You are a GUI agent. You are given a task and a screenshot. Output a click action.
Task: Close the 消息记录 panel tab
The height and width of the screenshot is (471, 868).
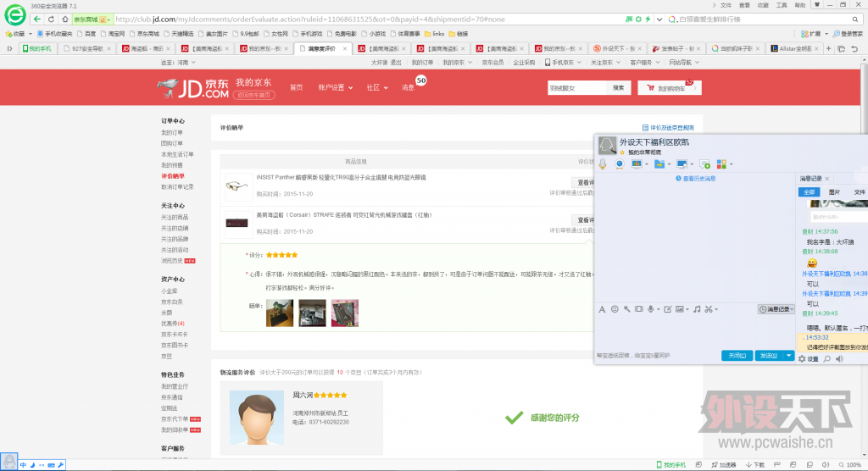(827, 179)
